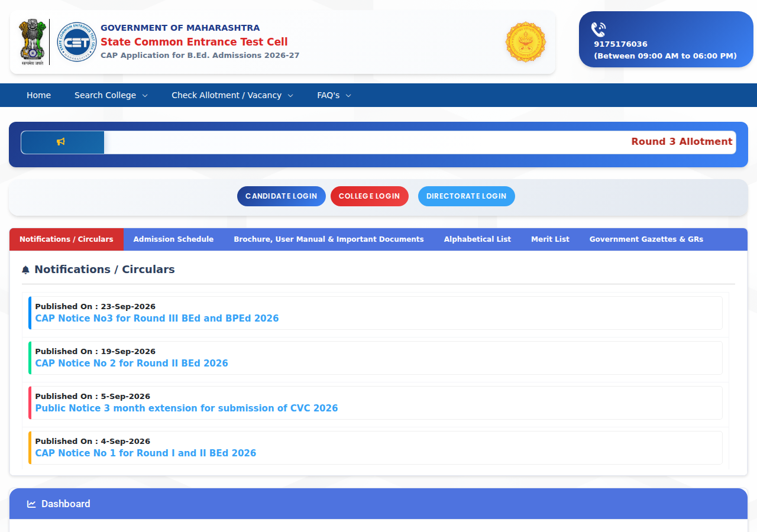Screen dimensions: 757x532
Task: Click the Candidate Login button
Action: coord(282,196)
